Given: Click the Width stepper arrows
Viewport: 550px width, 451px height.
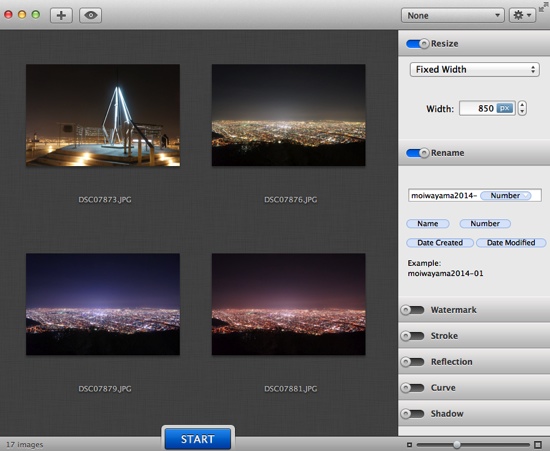Looking at the screenshot, I should pos(522,108).
